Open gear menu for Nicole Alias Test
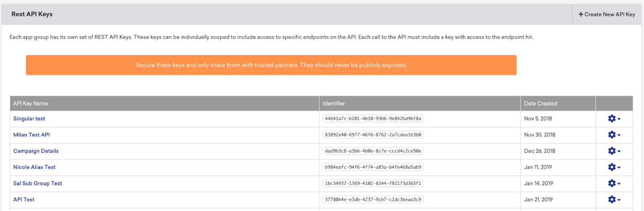Viewport: 644px width, 211px height. 614,167
